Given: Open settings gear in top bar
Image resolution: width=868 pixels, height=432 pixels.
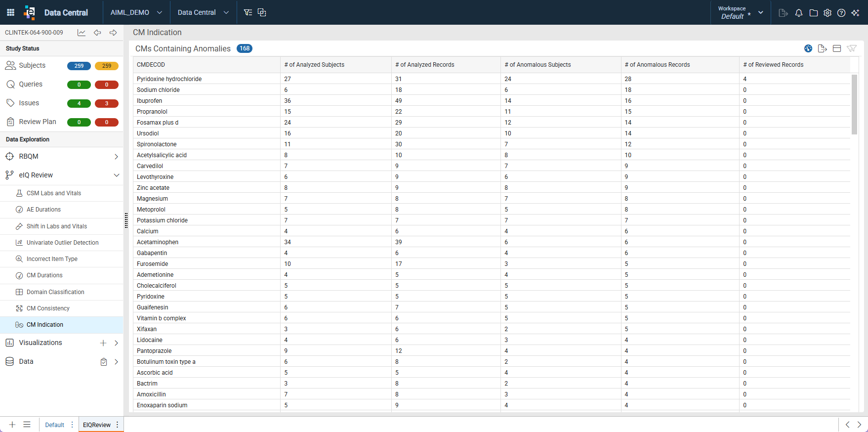Looking at the screenshot, I should [827, 13].
